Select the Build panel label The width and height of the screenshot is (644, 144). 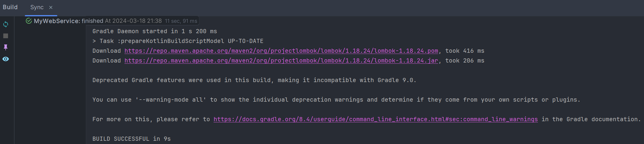click(10, 7)
